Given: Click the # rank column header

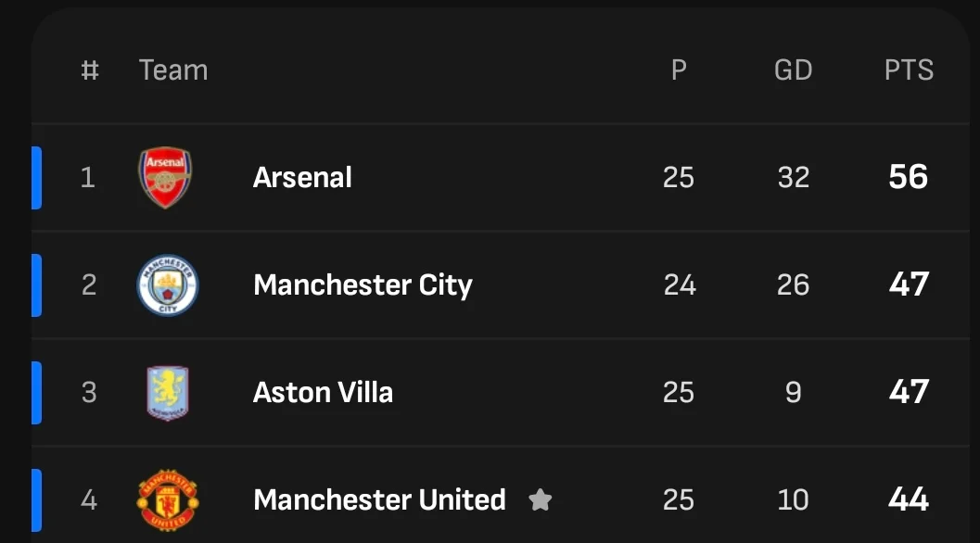Looking at the screenshot, I should click(x=90, y=70).
